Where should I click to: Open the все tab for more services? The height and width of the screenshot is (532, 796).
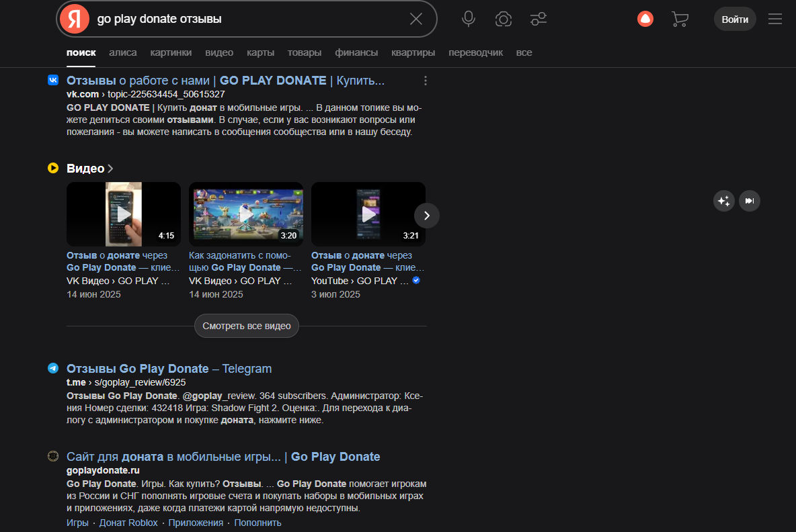tap(524, 52)
